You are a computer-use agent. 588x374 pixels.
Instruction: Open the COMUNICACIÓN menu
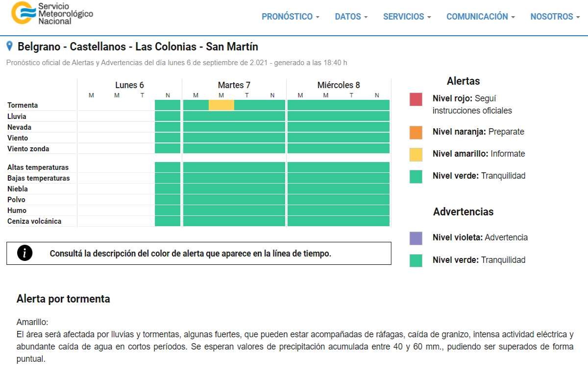pyautogui.click(x=480, y=17)
